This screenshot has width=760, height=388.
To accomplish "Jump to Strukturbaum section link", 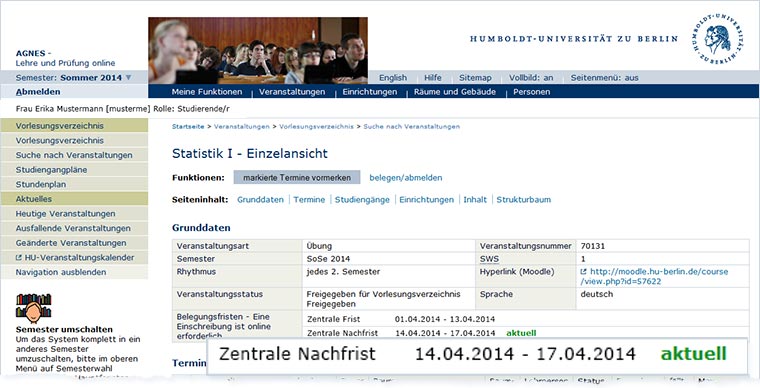I will [x=523, y=200].
